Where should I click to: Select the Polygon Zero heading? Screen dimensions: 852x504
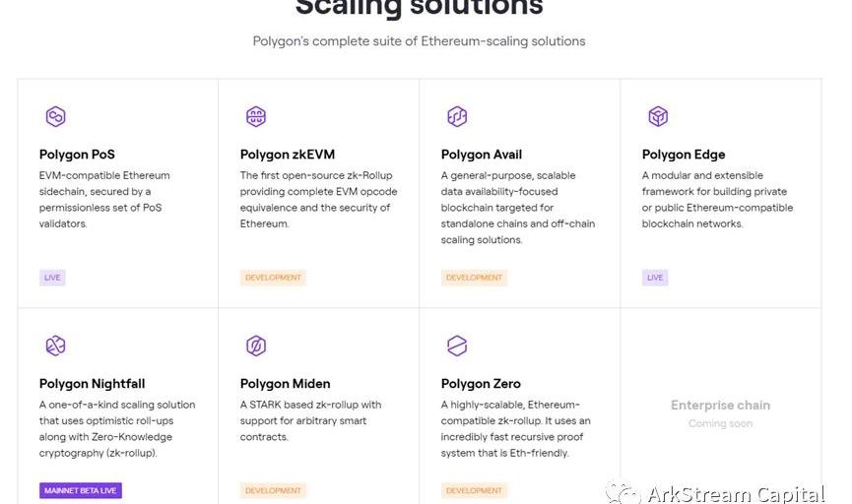(481, 384)
